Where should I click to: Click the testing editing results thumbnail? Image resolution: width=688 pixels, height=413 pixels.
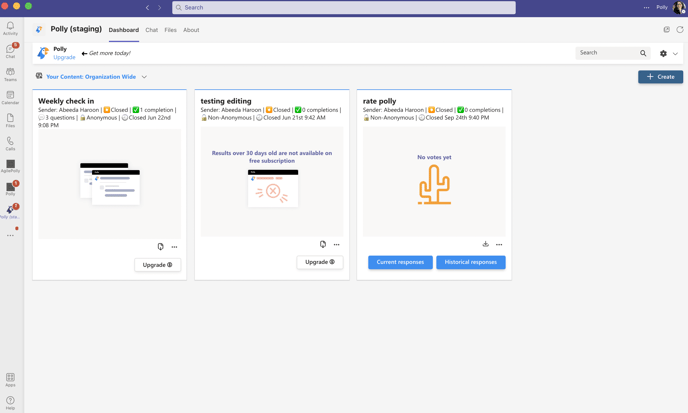[272, 182]
